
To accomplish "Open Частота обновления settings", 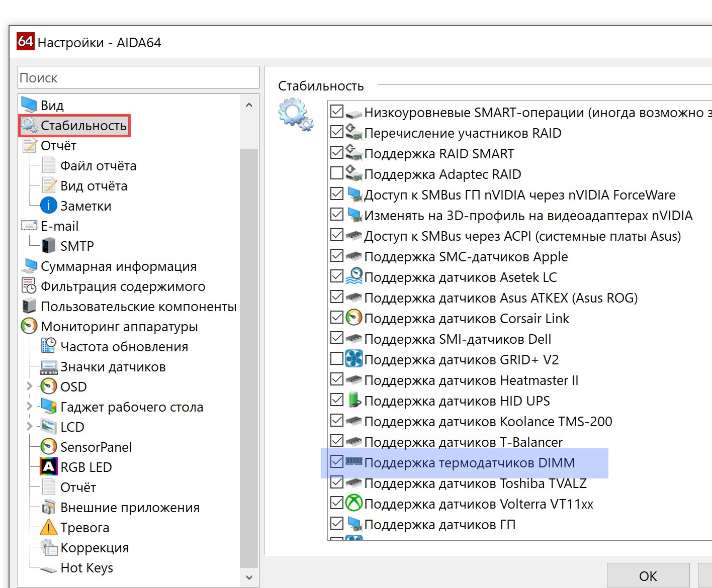I will click(x=124, y=347).
